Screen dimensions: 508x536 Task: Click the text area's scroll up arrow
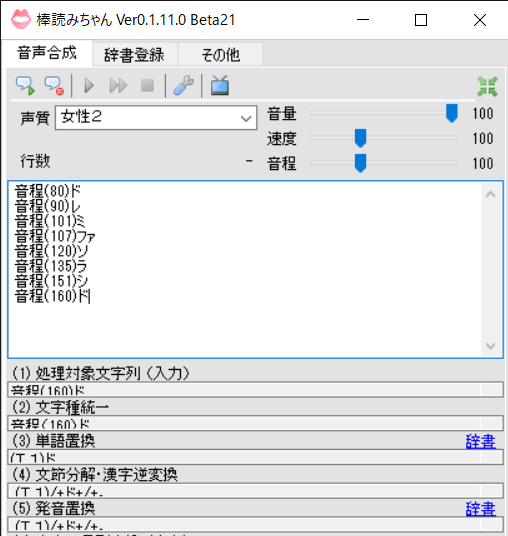point(491,195)
